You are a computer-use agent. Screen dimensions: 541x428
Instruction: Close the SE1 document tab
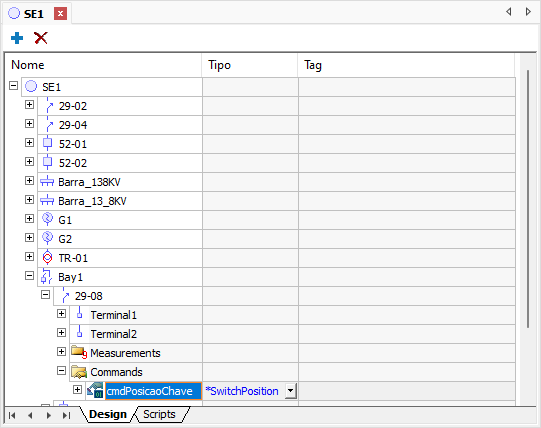[x=60, y=14]
